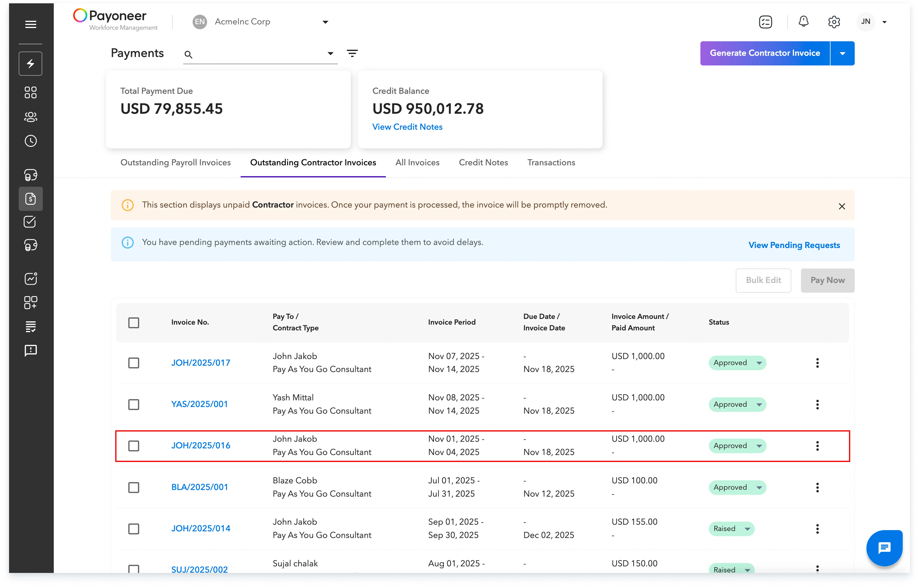919x588 pixels.
Task: Open the team members icon in sidebar
Action: [31, 117]
